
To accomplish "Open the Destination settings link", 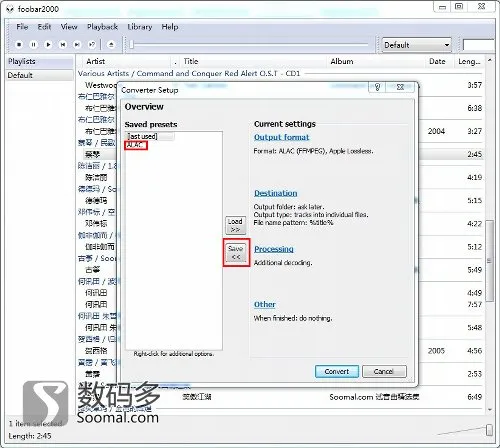I will 276,193.
